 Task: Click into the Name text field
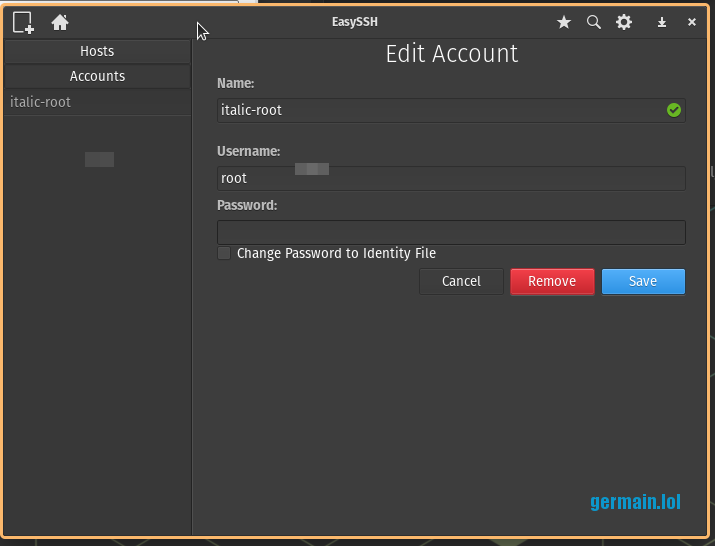(440, 110)
